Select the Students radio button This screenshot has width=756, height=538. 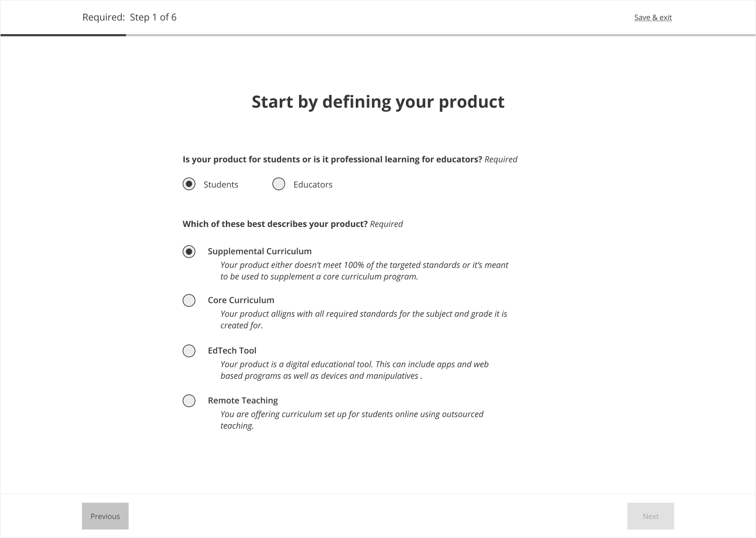point(189,184)
